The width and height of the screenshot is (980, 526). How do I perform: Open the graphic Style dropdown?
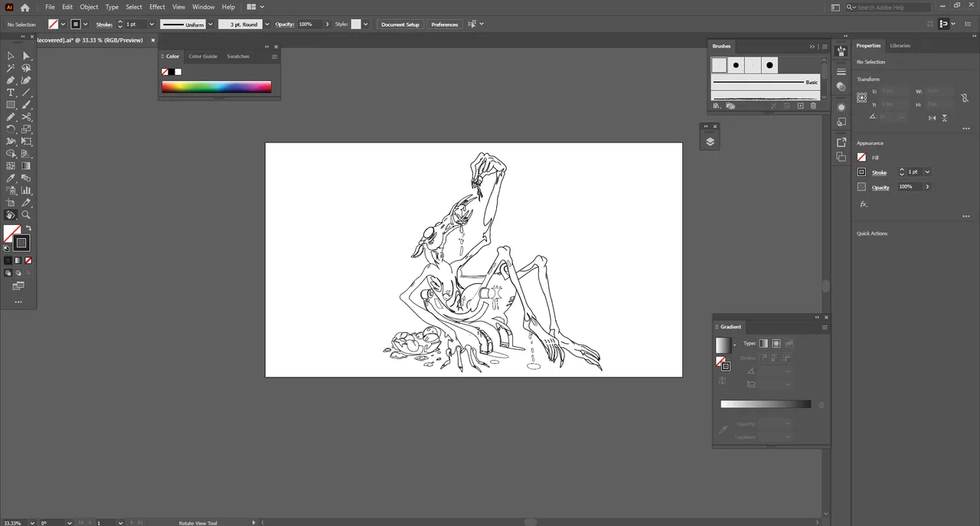pos(365,25)
